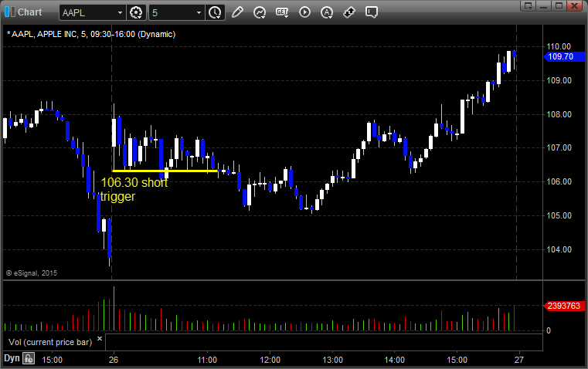Screen dimensions: 588x369
Task: Click the 107.00 price axis label
Action: pyautogui.click(x=559, y=147)
